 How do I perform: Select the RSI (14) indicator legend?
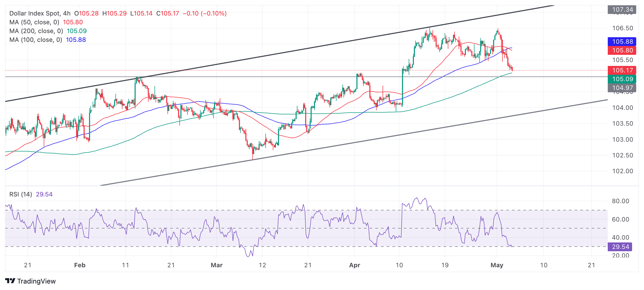coord(21,194)
